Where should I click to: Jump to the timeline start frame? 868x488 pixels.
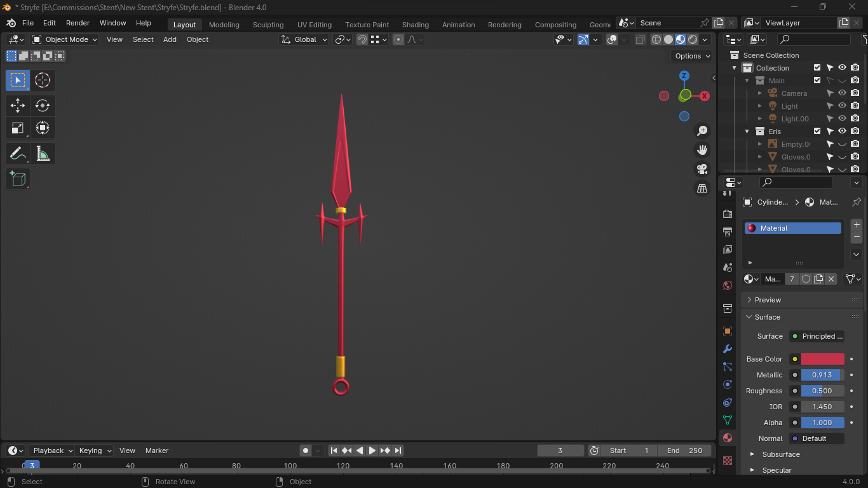[334, 451]
